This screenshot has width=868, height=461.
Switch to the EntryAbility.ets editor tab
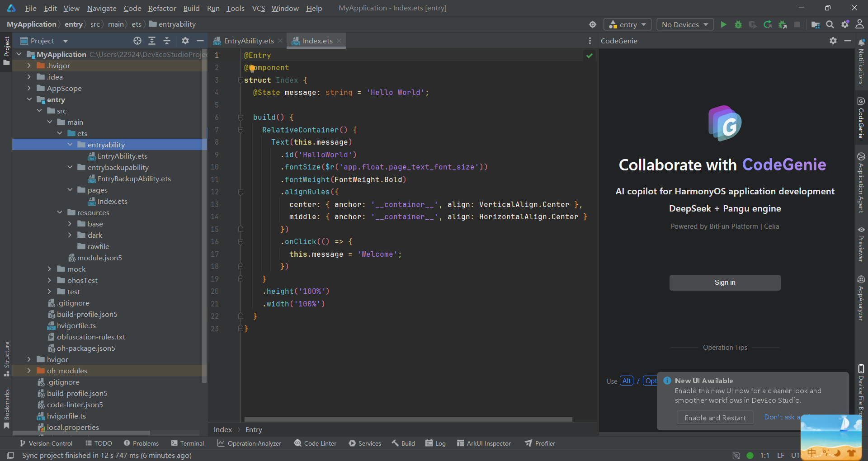coord(249,41)
